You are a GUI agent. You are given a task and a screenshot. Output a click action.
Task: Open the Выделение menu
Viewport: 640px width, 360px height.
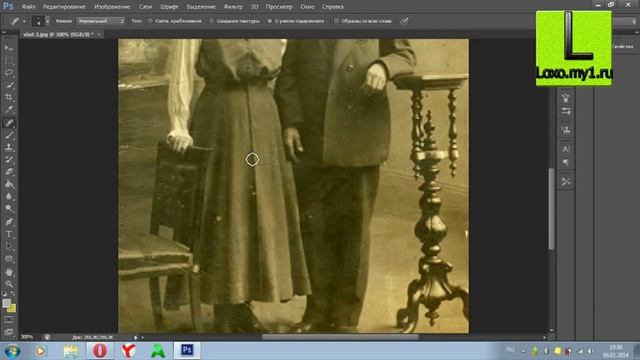[201, 7]
